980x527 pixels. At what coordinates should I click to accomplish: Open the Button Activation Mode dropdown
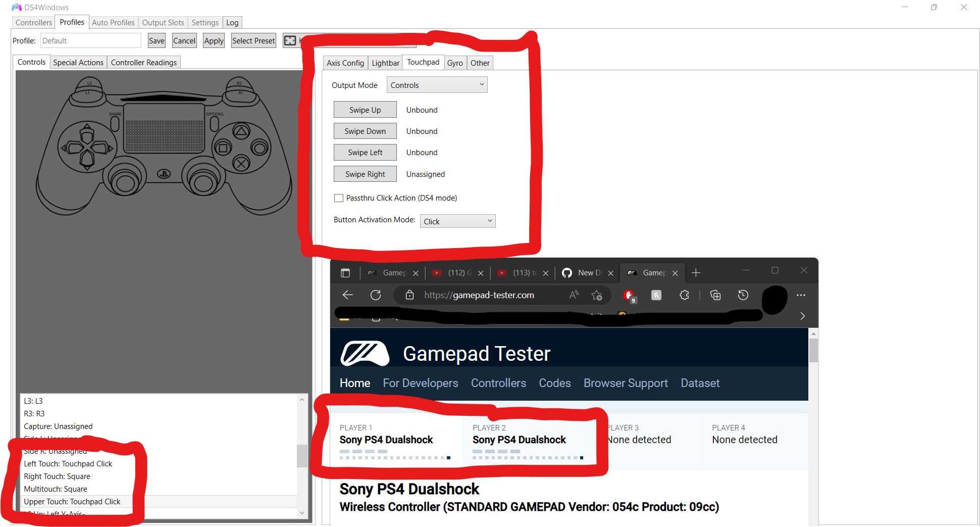(x=457, y=221)
